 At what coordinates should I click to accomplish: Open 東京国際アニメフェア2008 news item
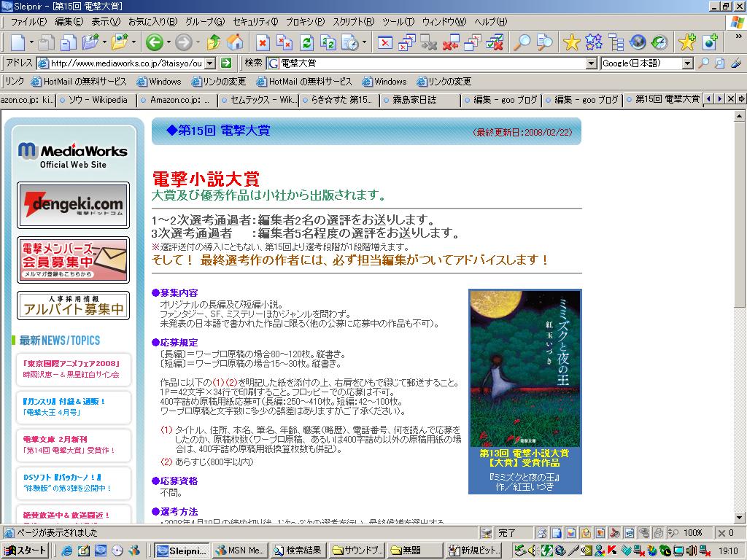click(x=73, y=369)
